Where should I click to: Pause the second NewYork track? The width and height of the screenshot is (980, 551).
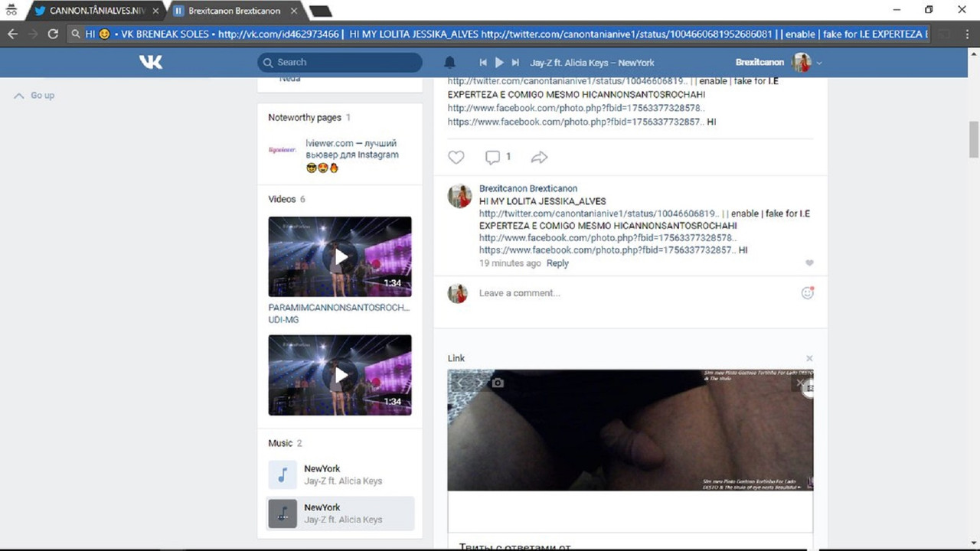click(x=283, y=514)
